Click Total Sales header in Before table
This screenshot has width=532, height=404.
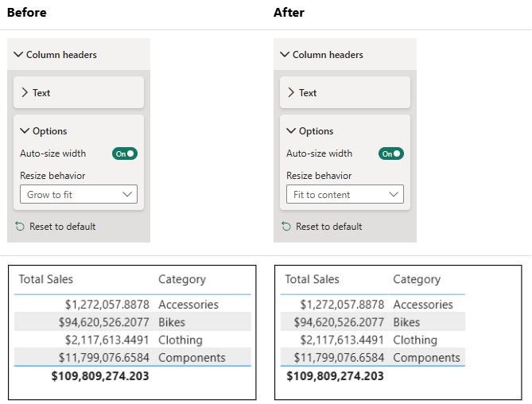(x=46, y=279)
